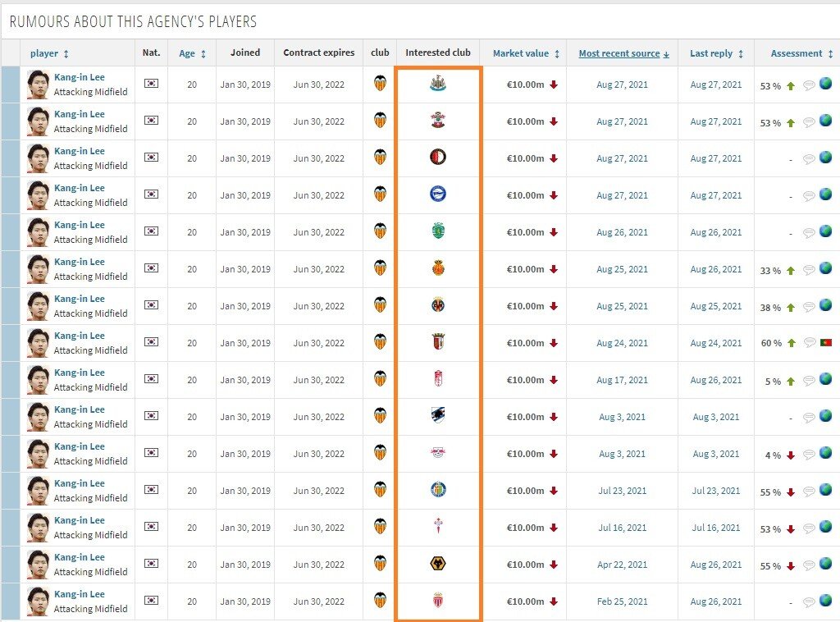Click the South Korea flag in the Monaco row

[151, 601]
